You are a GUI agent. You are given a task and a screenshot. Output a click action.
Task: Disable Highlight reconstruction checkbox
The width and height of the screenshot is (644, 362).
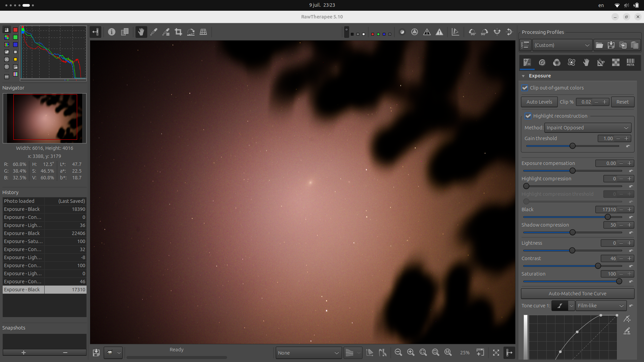click(528, 116)
